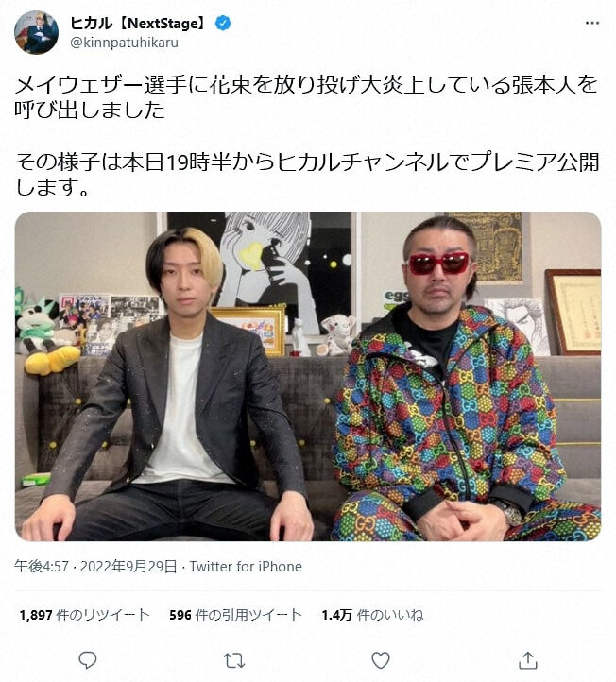View the 1.4万 likes list
This screenshot has height=682, width=616.
coord(372,615)
